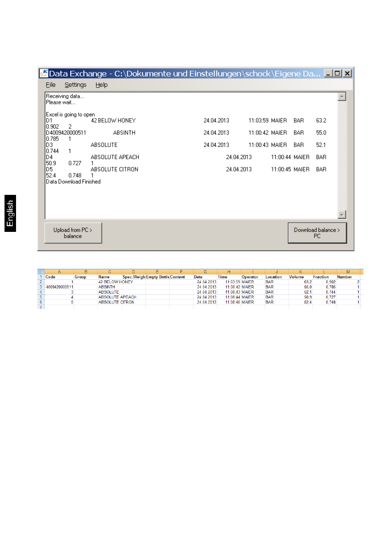Click the vertical scrollbar track in log
Image resolution: width=392 pixels, height=555 pixels.
tap(341, 156)
